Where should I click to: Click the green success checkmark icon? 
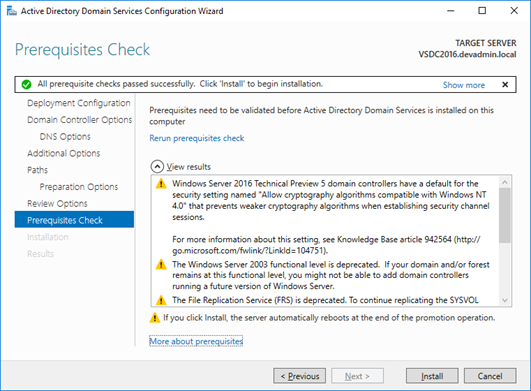26,84
